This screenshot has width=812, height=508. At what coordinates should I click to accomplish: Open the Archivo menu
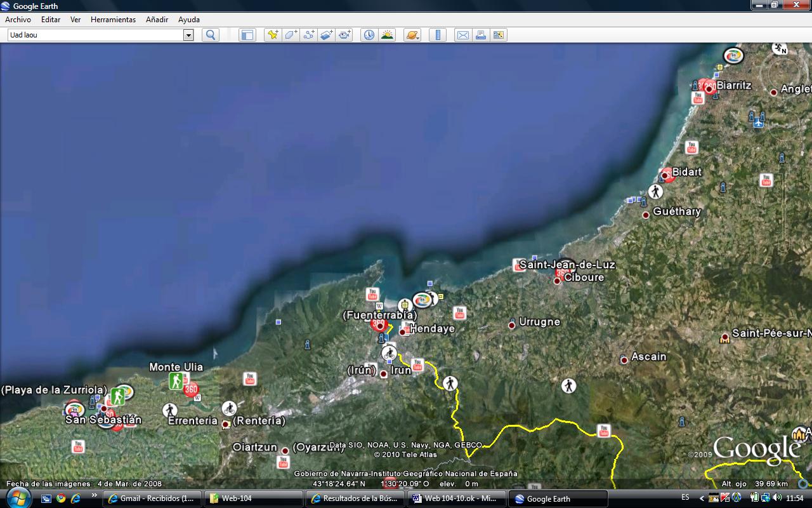click(x=18, y=20)
